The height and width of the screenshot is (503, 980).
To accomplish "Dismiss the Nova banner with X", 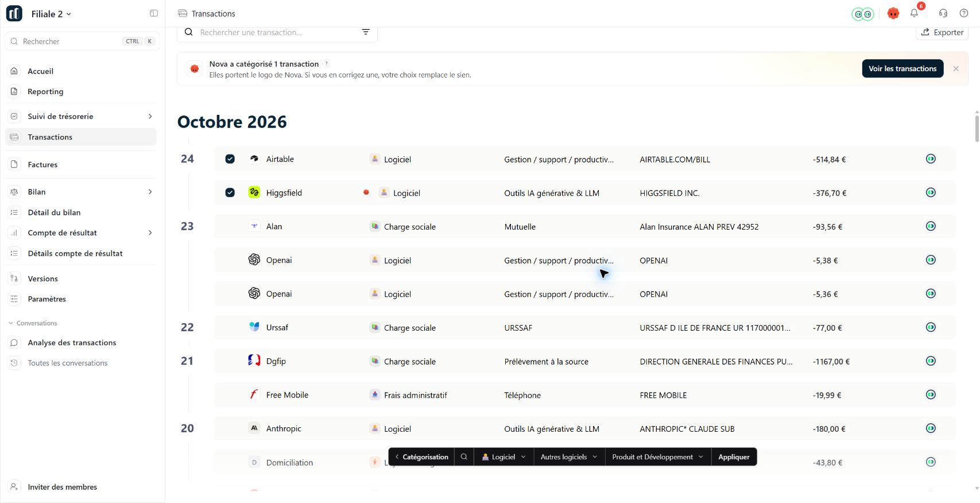I will click(956, 68).
